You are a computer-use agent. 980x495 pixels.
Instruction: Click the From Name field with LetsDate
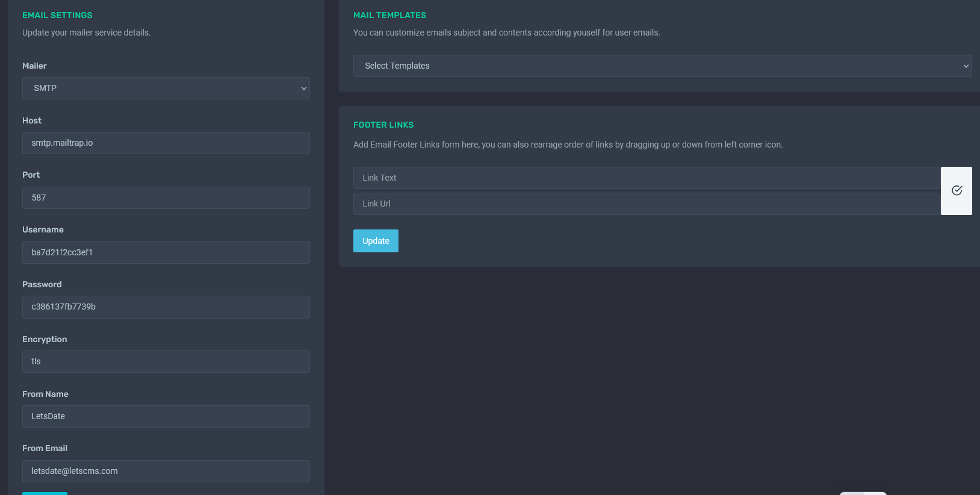pos(166,416)
